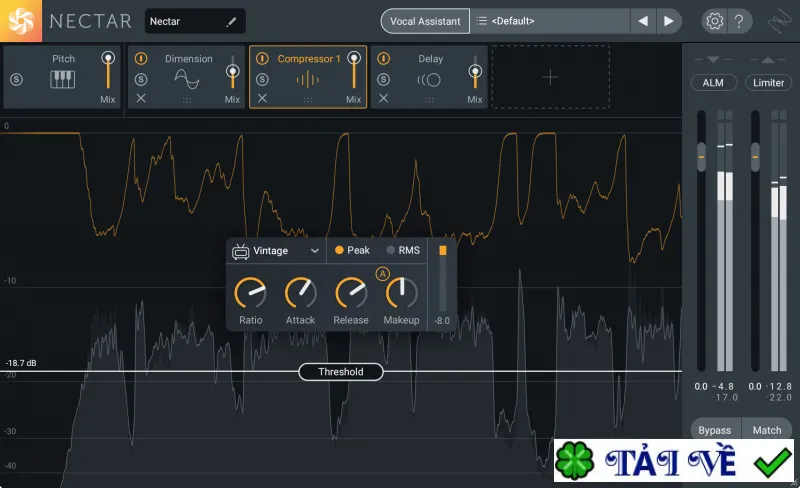
Task: Open the settings gear icon
Action: 714,21
